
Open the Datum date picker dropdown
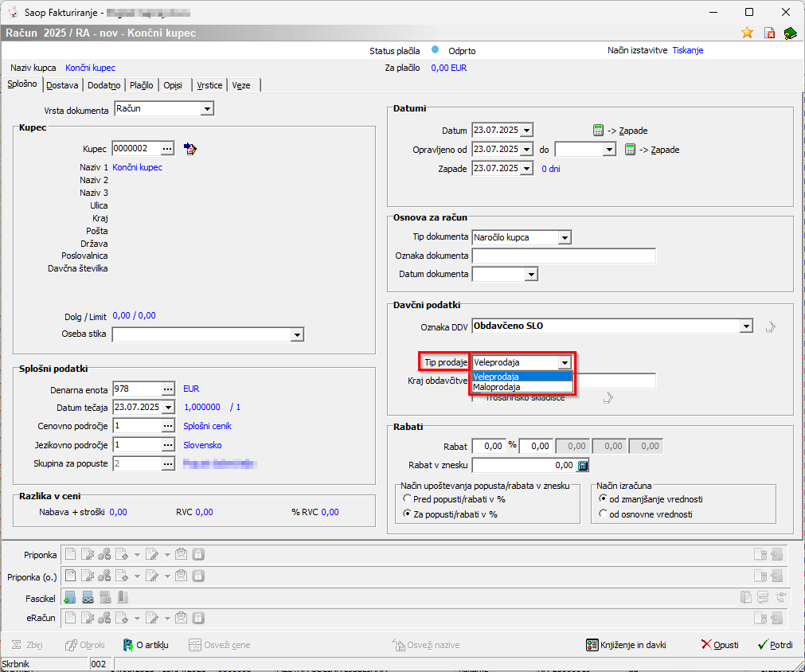pyautogui.click(x=527, y=131)
